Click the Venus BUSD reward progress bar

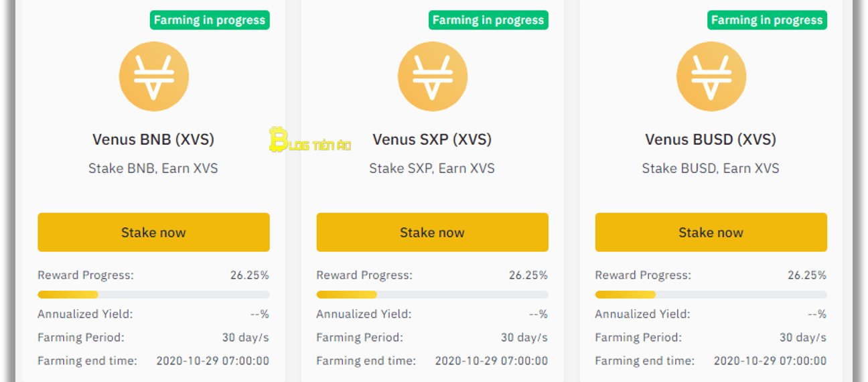(x=711, y=294)
